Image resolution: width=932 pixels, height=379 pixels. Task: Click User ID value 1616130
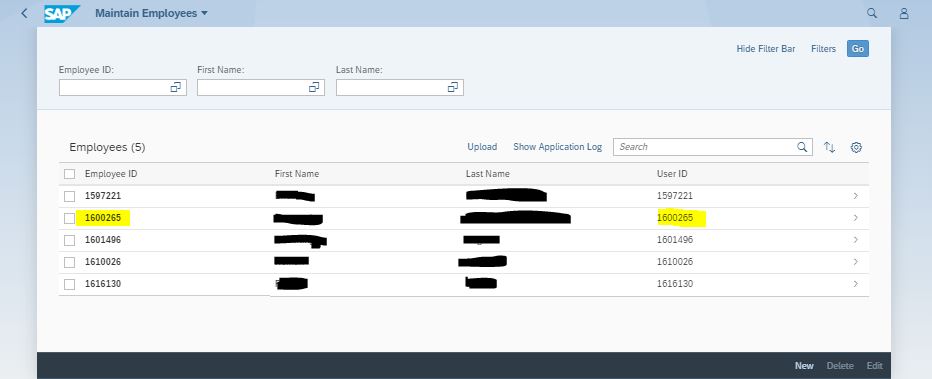(x=675, y=284)
